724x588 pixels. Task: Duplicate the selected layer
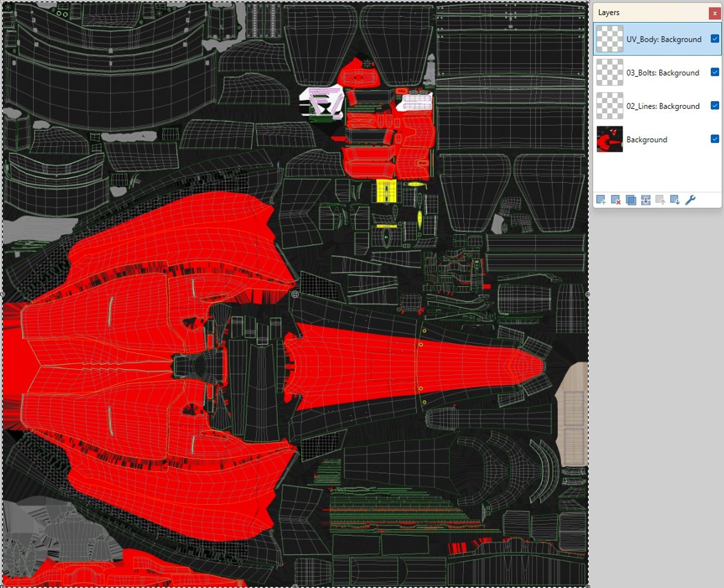pyautogui.click(x=631, y=200)
